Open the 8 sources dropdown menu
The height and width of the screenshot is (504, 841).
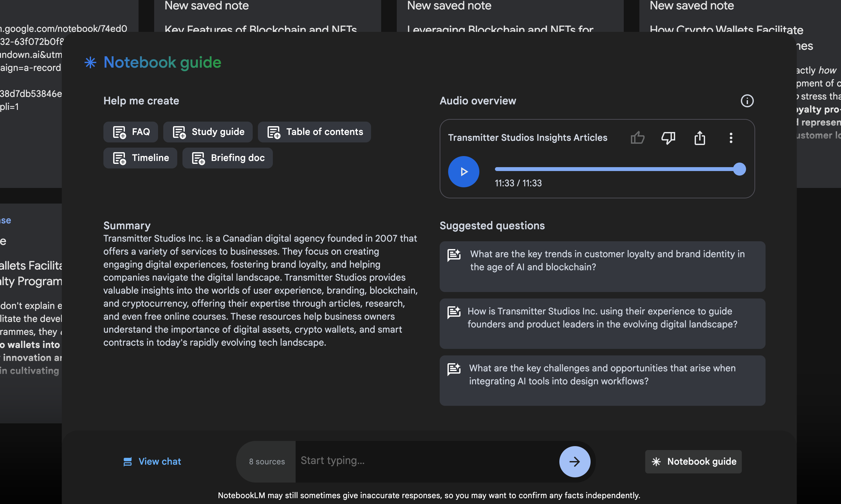(x=267, y=461)
